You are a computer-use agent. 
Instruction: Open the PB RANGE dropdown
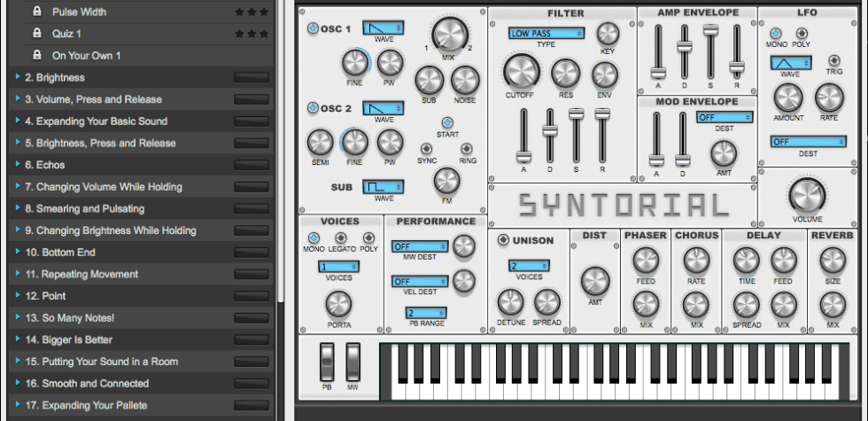pos(426,313)
